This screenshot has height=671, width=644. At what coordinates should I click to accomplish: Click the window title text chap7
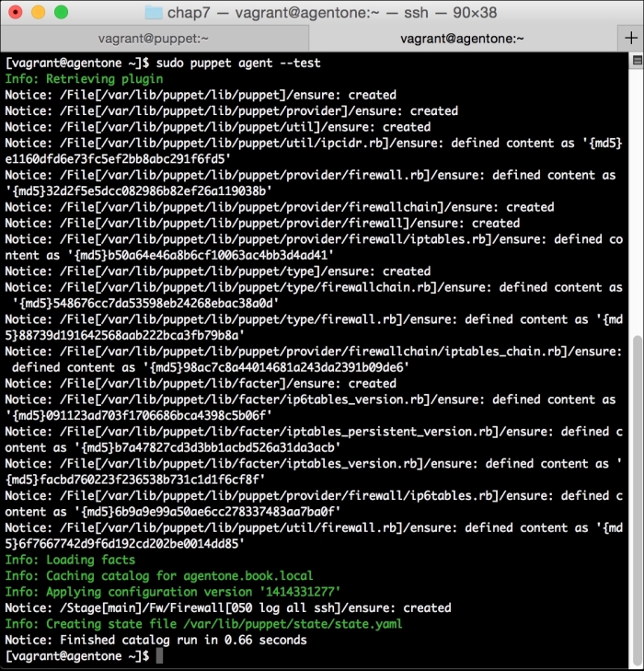pyautogui.click(x=189, y=12)
